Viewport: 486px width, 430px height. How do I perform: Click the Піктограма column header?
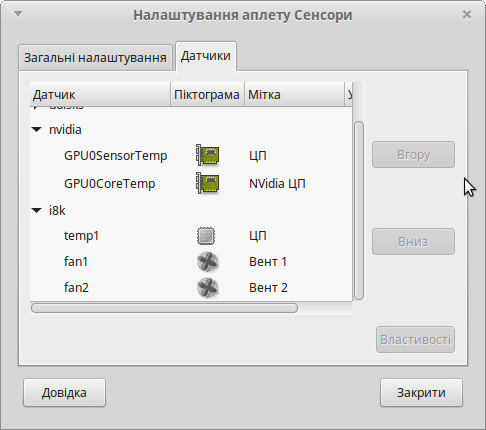(207, 95)
